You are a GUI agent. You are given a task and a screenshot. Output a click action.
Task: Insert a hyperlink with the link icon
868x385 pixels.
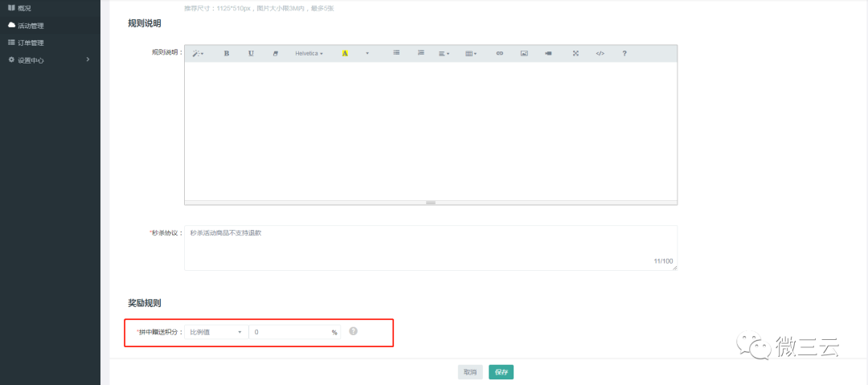(x=499, y=53)
